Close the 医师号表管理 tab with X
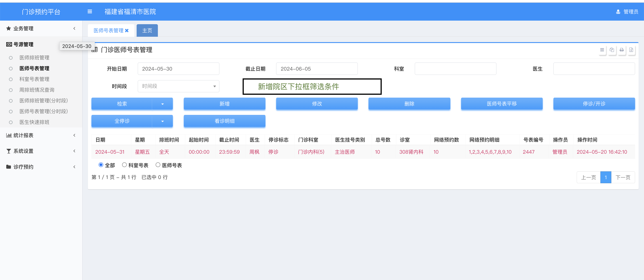Screen dimensions: 644x280 [x=127, y=30]
